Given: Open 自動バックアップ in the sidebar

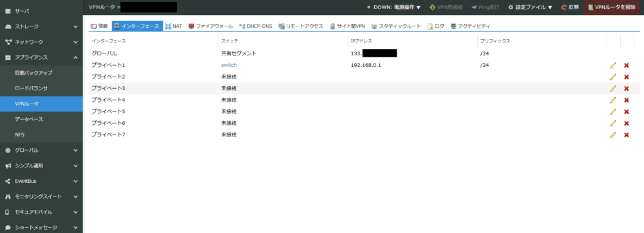Looking at the screenshot, I should coord(41,73).
